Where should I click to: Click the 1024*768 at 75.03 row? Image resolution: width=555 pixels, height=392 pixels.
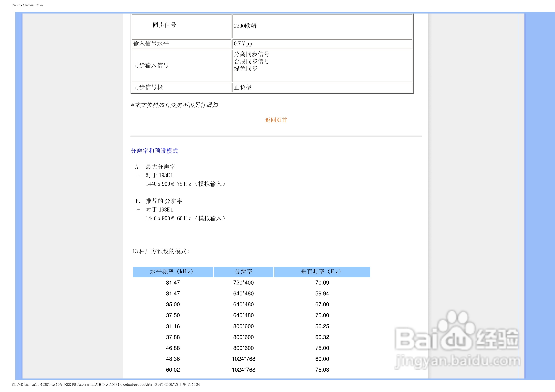[x=244, y=370]
